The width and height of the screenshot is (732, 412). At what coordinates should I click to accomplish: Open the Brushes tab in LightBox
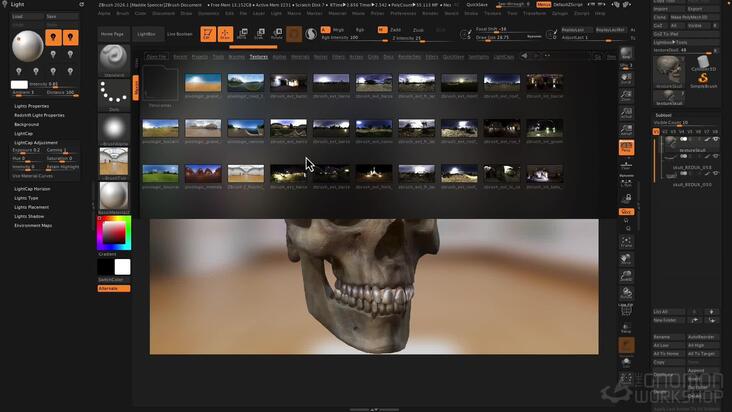point(237,57)
